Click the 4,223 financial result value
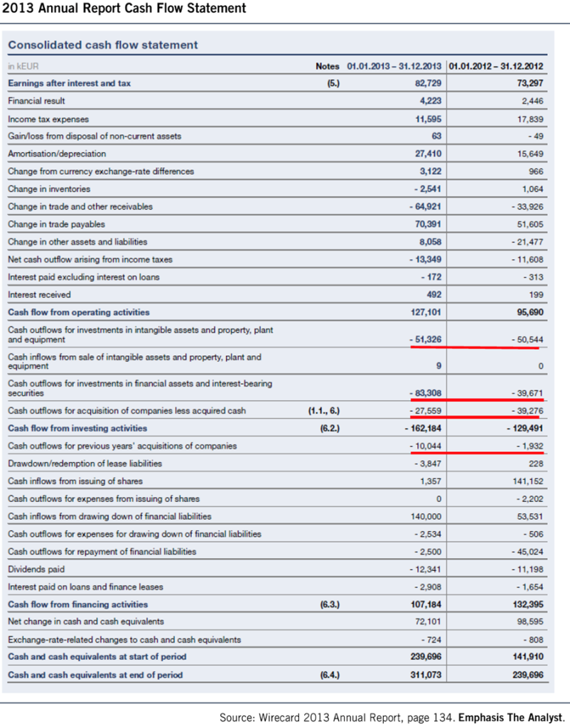This screenshot has height=728, width=570. point(431,101)
